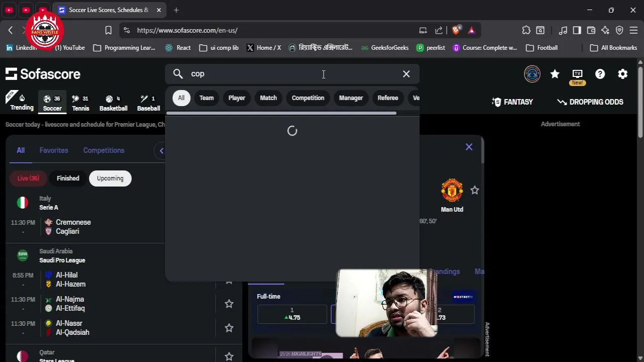Switch to the Competitions tab

[104, 150]
